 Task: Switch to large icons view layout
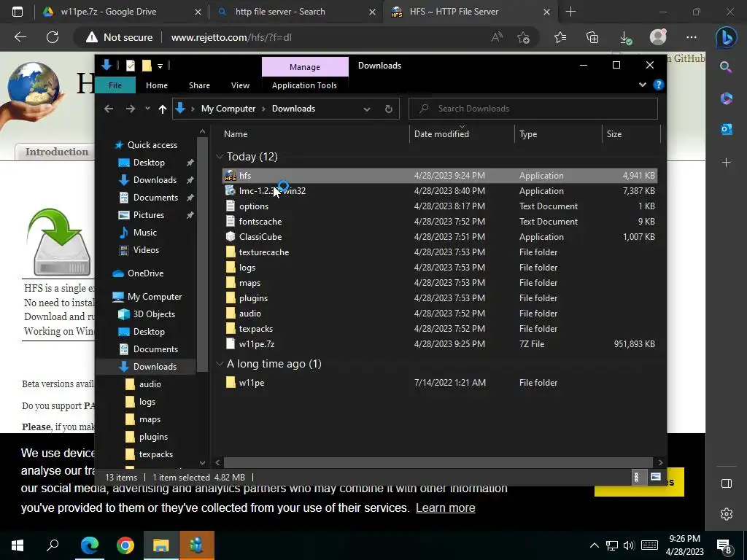(x=656, y=477)
